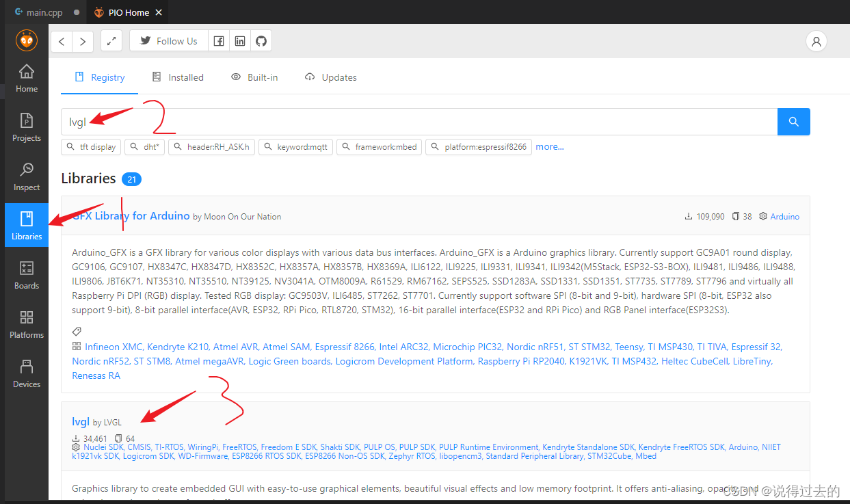This screenshot has height=504, width=850.
Task: Click the Kendryte K210 platform link
Action: [179, 347]
